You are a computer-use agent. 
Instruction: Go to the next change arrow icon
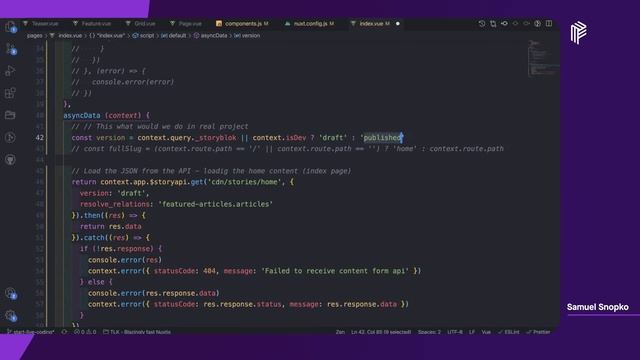tap(527, 24)
